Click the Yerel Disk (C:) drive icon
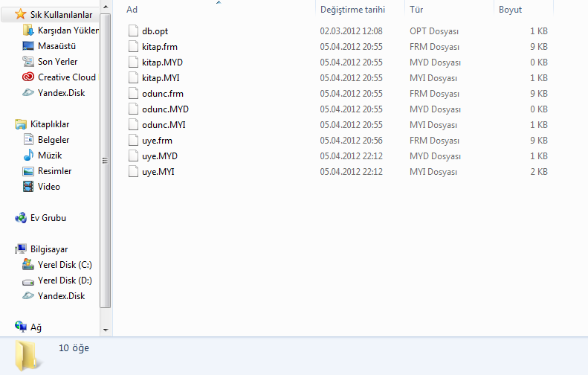Screen dimensions: 588x375 pyautogui.click(x=28, y=264)
